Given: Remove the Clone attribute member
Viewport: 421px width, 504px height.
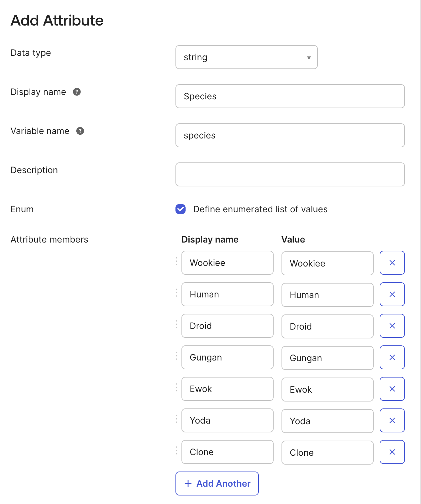Looking at the screenshot, I should tap(392, 452).
